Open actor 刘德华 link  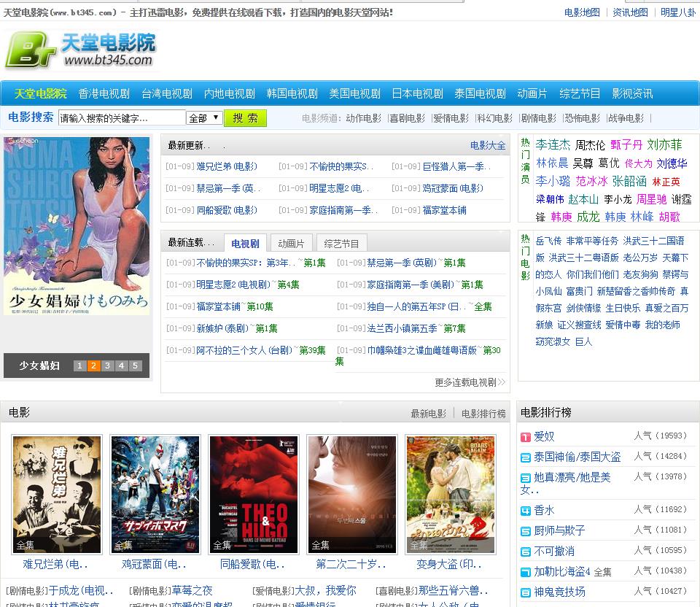click(x=672, y=163)
